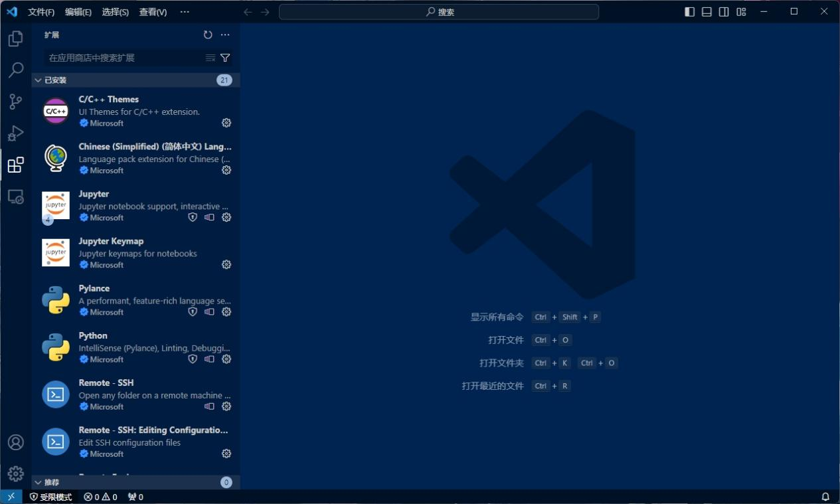Open the remote window indicator in status bar
This screenshot has width=840, height=504.
(11, 497)
